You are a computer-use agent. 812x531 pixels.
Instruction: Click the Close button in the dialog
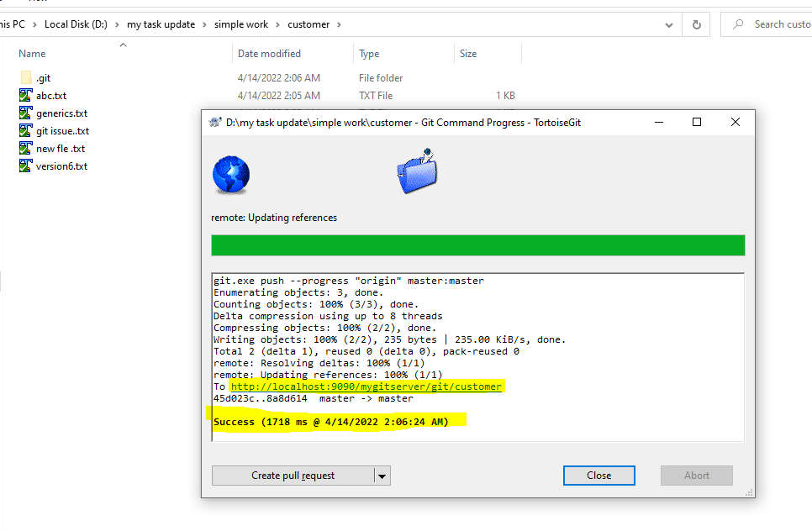599,476
